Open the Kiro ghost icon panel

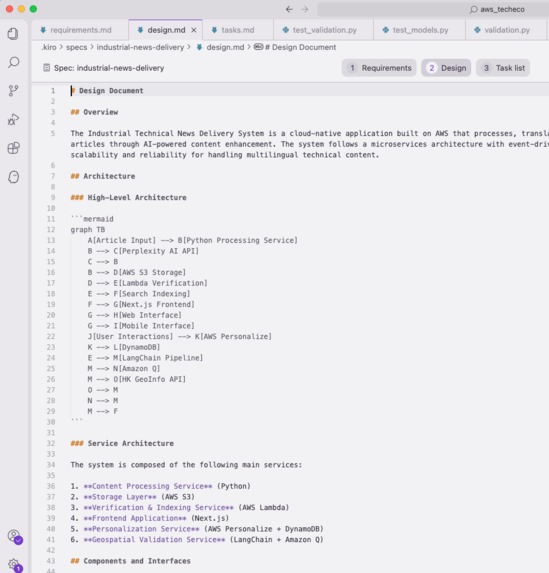[x=14, y=177]
